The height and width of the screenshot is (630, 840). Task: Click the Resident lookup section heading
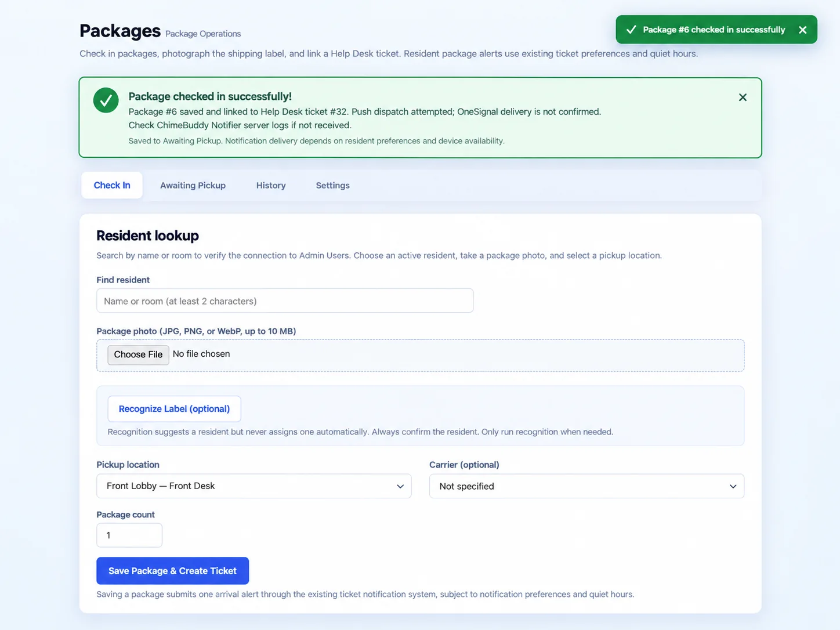tap(147, 236)
